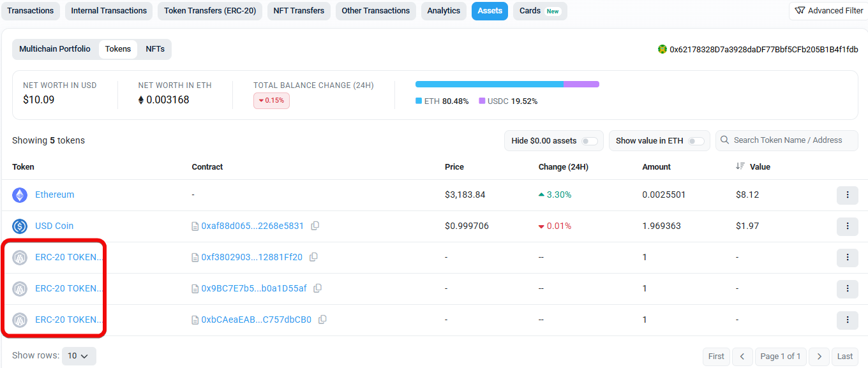Toggle Hide $0.00 assets switch
The image size is (868, 368).
pyautogui.click(x=589, y=141)
